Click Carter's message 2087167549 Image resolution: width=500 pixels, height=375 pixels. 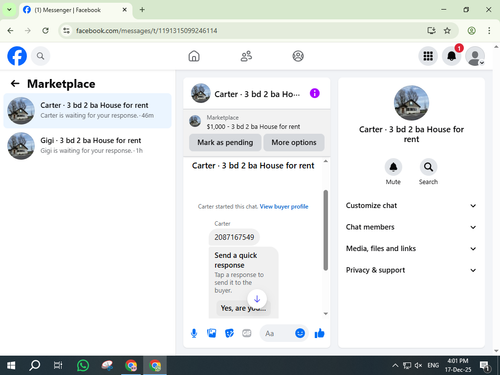pos(234,237)
